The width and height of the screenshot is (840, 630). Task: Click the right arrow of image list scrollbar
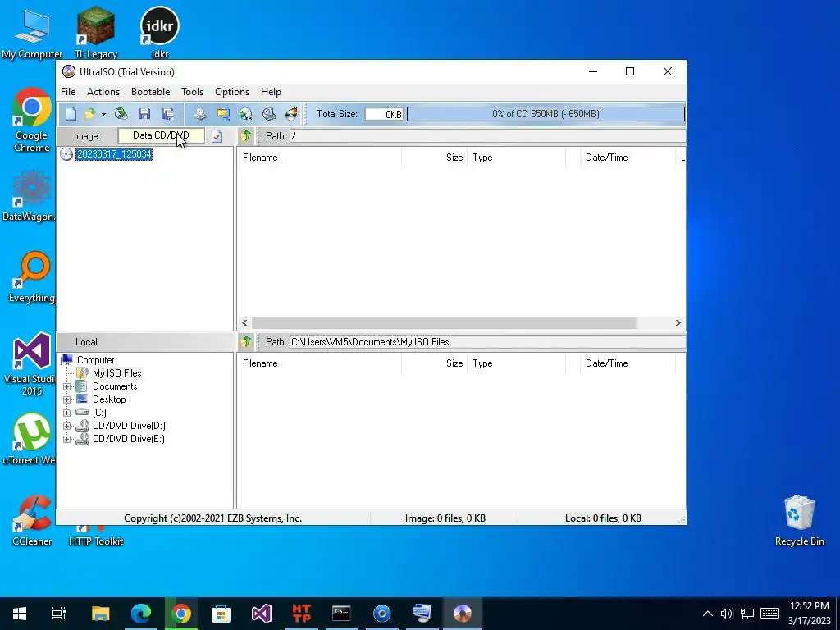[x=678, y=322]
